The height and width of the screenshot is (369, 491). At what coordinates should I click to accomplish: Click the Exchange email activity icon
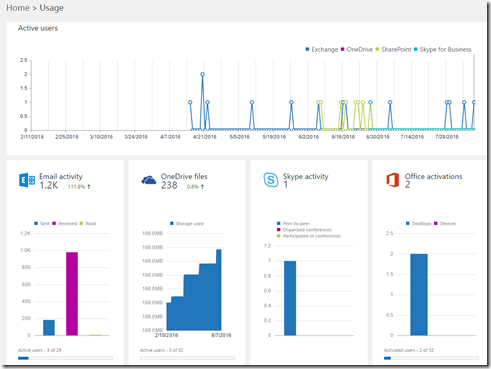pos(27,180)
